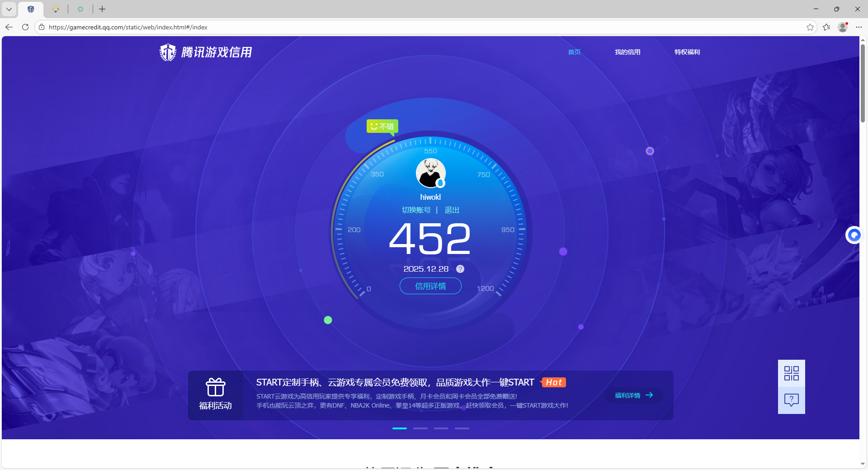Click the browser profile avatar icon
This screenshot has height=470, width=868.
point(843,27)
